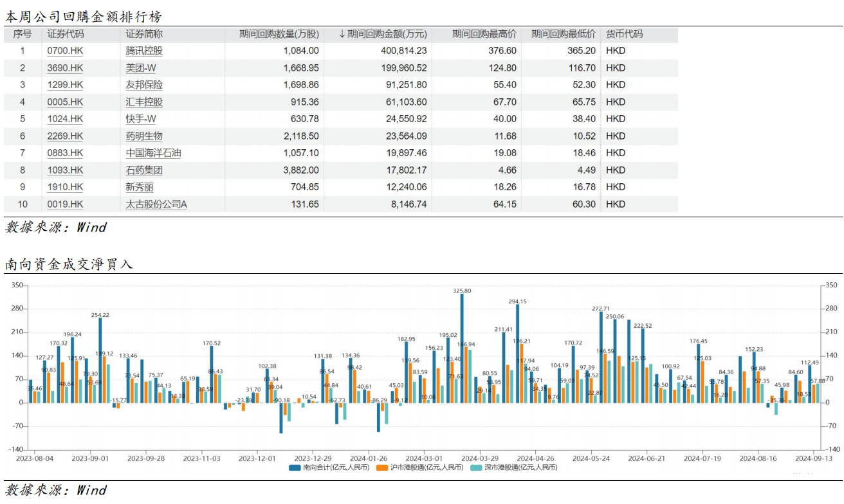The height and width of the screenshot is (504, 844).
Task: Click the teal 深市港股通 legend swatch
Action: 475,467
